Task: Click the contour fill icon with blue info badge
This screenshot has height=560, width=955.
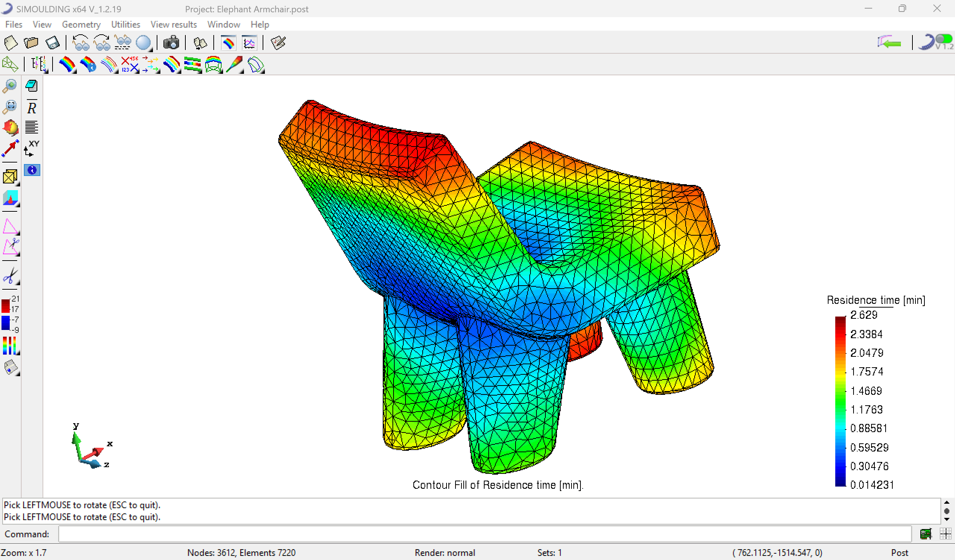Action: coord(88,65)
